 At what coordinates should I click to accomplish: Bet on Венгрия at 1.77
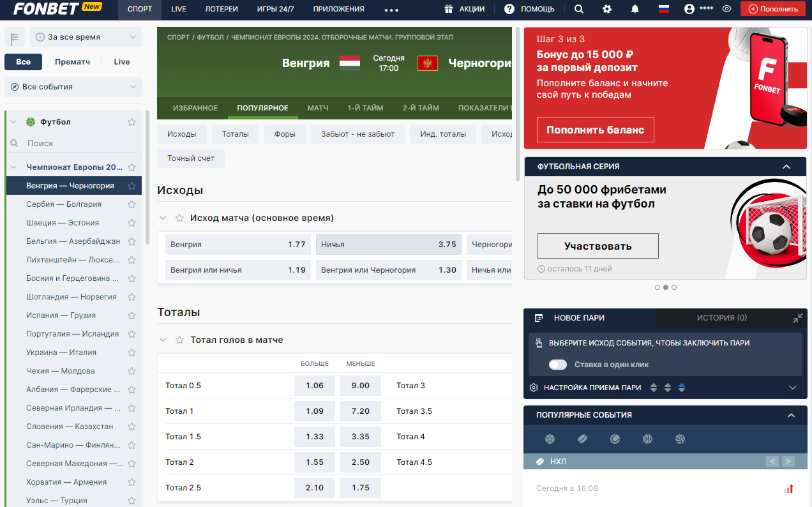point(238,245)
